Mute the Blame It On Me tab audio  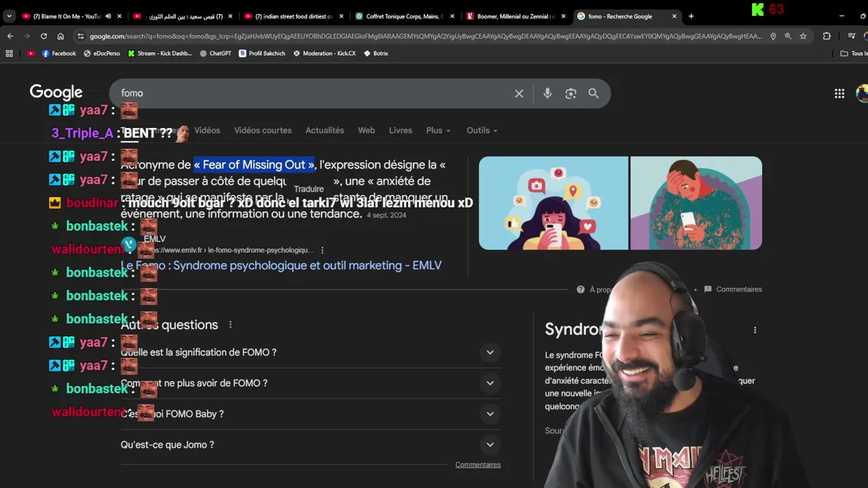[x=108, y=16]
